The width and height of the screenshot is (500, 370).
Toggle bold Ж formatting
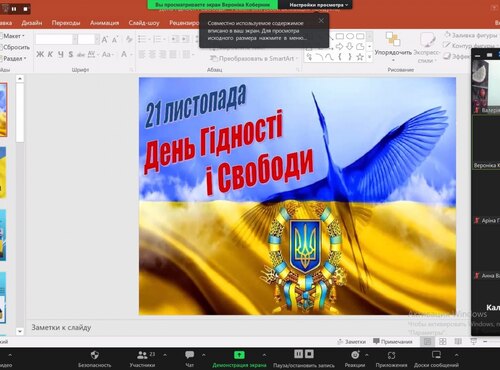tap(40, 54)
